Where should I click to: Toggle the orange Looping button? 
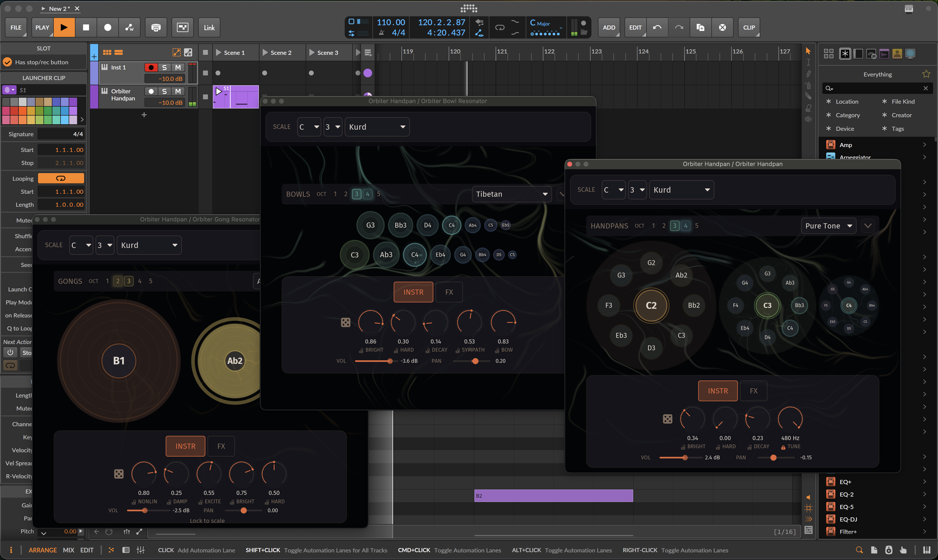61,179
